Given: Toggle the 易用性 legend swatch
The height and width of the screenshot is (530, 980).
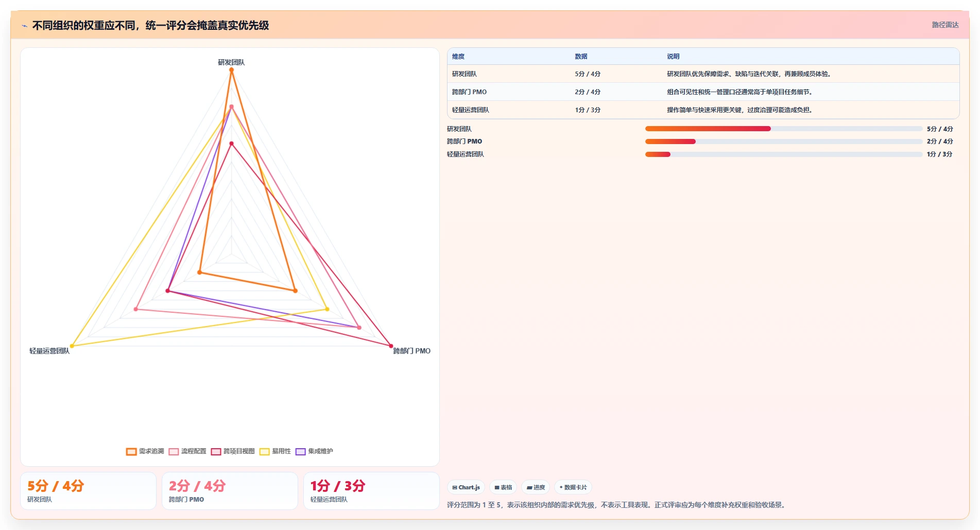Looking at the screenshot, I should pos(264,452).
